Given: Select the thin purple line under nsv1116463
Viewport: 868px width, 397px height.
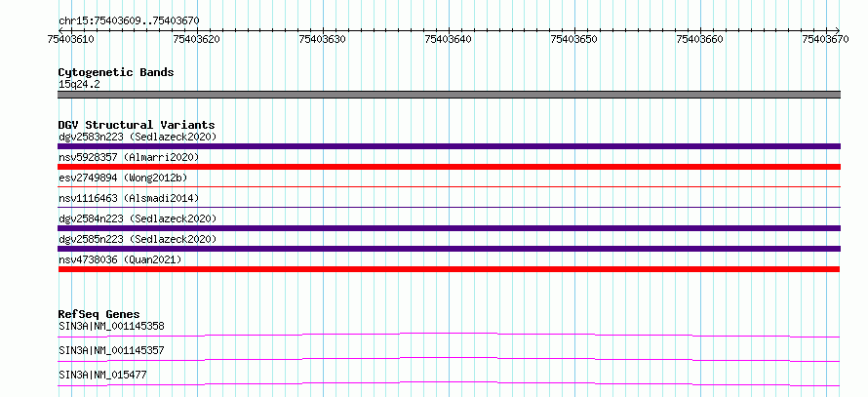Looking at the screenshot, I should (x=449, y=208).
